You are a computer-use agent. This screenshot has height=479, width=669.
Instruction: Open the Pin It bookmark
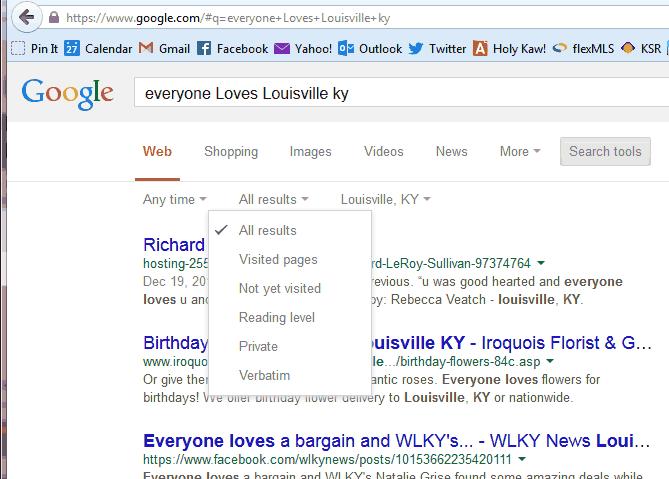tap(35, 48)
